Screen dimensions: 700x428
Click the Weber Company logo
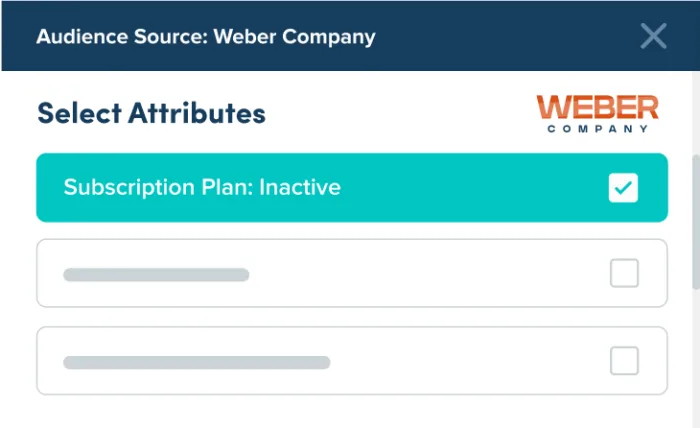tap(597, 113)
